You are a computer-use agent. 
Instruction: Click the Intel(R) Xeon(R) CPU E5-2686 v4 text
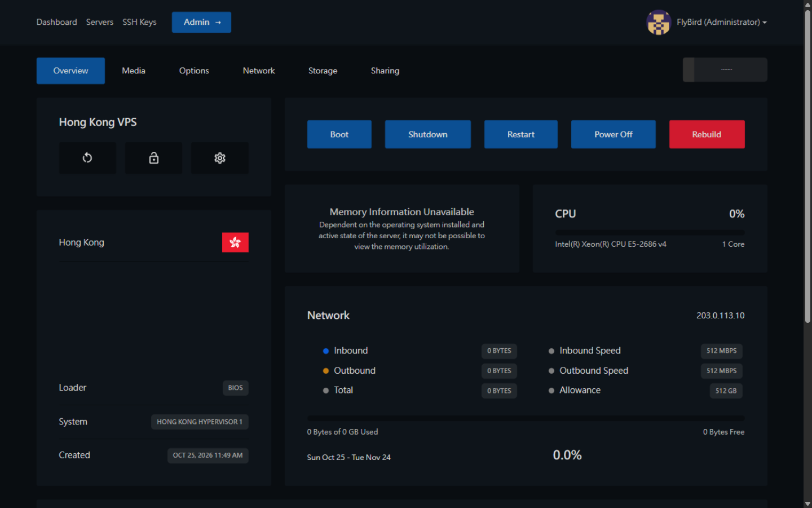[x=611, y=244]
